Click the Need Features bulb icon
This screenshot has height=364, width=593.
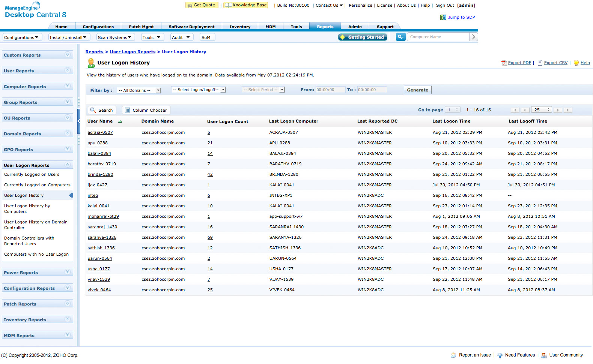[x=500, y=355]
